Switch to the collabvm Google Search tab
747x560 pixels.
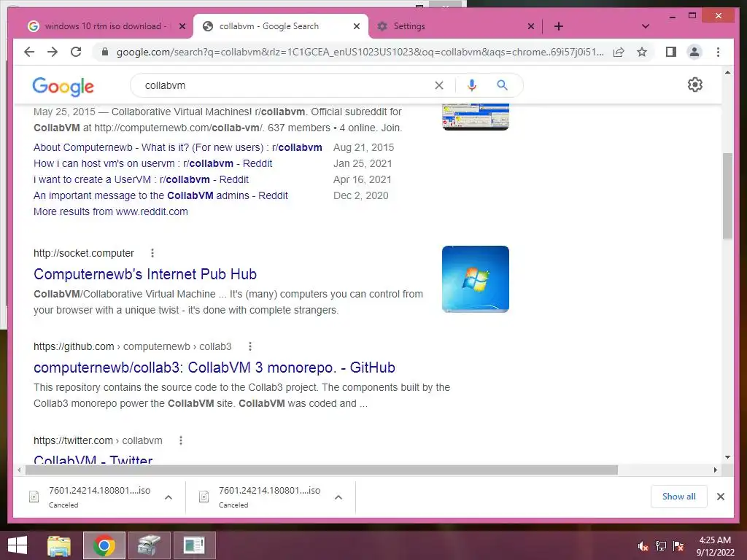[280, 27]
